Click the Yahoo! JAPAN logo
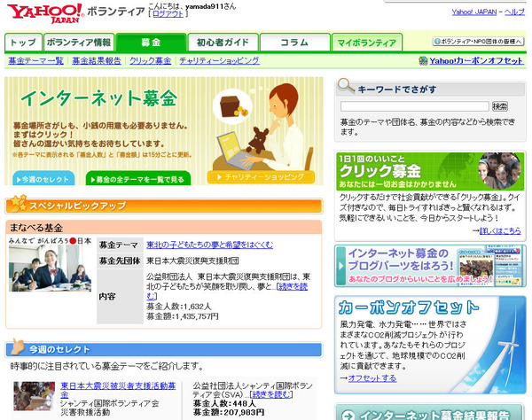This screenshot has width=532, height=420. pos(45,13)
